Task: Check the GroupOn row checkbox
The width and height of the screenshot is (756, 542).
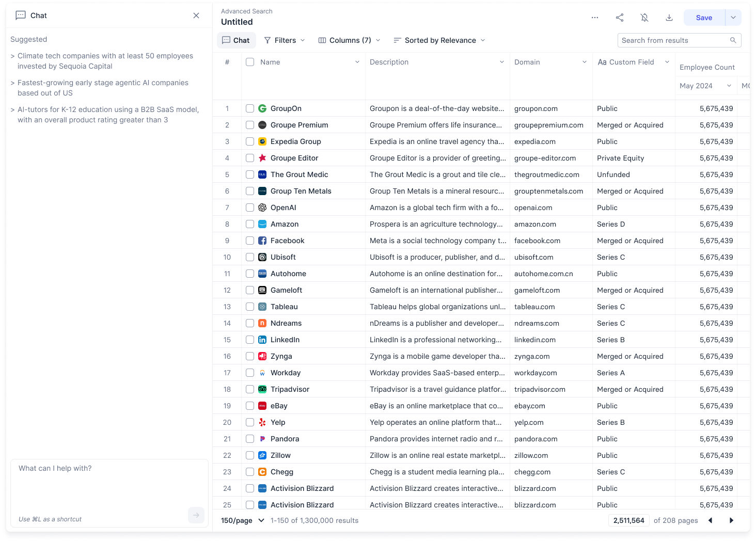Action: (x=250, y=108)
